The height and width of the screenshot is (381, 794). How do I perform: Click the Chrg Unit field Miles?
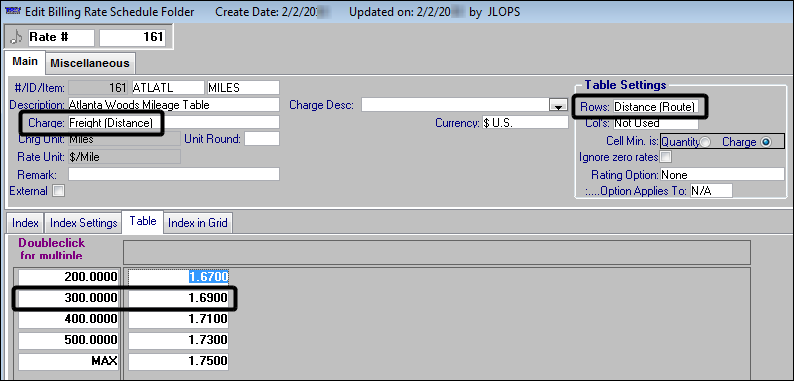tap(124, 139)
